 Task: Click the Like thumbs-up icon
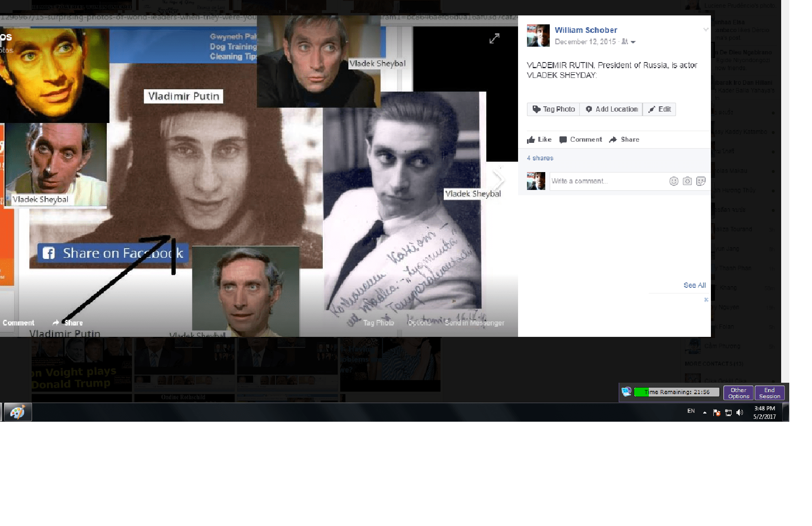click(x=531, y=140)
